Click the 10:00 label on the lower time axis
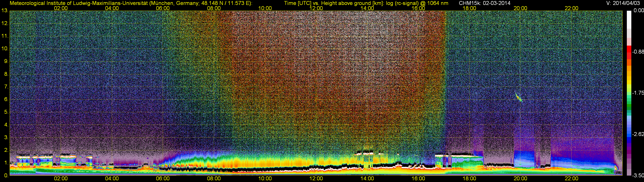This screenshot has width=644, height=182. point(265,179)
